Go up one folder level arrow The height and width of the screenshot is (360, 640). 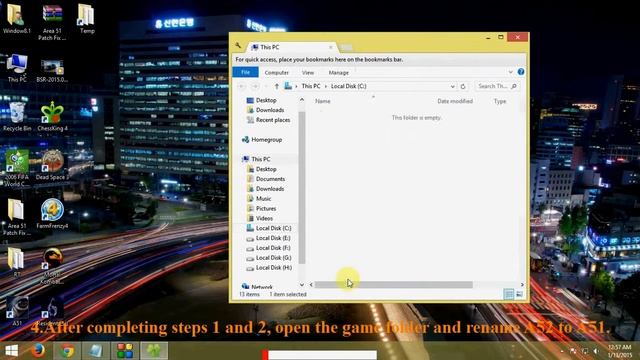point(277,87)
